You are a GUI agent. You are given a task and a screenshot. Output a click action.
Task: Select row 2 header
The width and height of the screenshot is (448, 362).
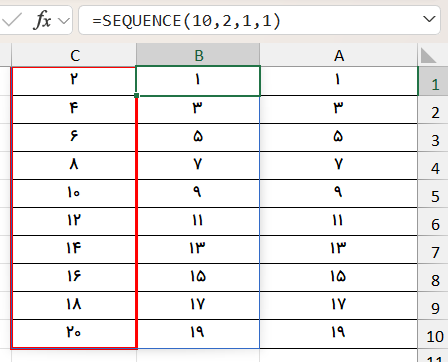(x=433, y=110)
